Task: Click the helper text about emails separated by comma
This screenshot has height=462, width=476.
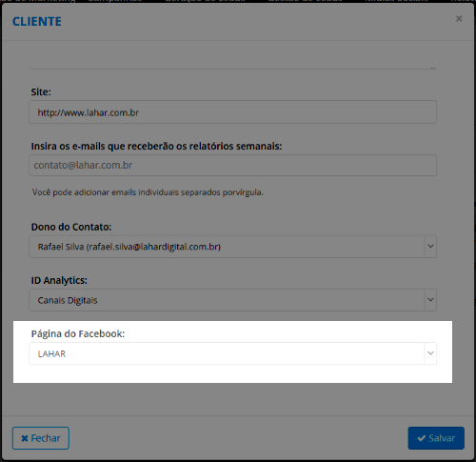Action: click(x=148, y=192)
